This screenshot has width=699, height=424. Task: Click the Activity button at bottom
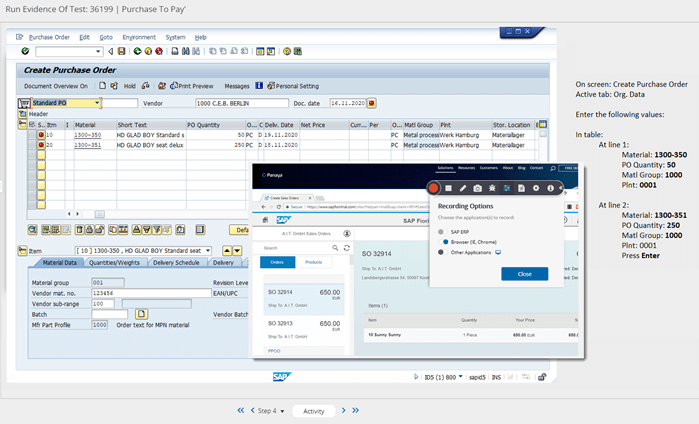pyautogui.click(x=313, y=411)
